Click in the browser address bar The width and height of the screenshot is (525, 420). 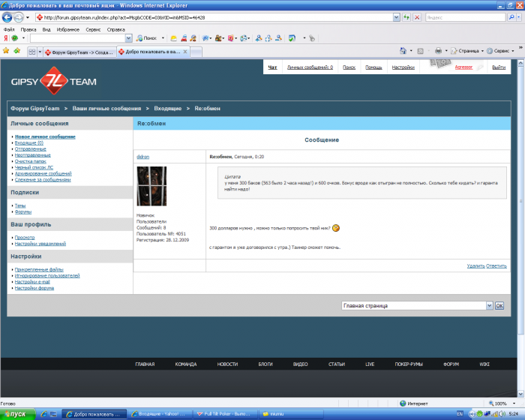pos(214,17)
